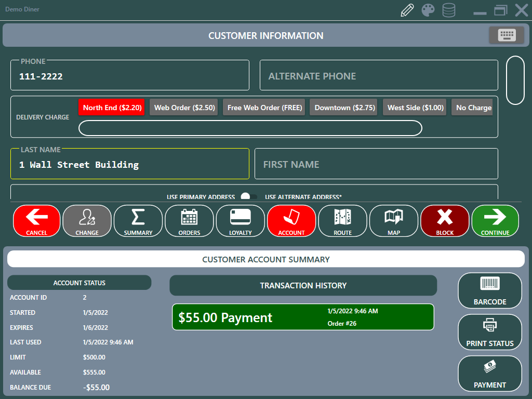Click the database icon in title bar

click(x=448, y=10)
